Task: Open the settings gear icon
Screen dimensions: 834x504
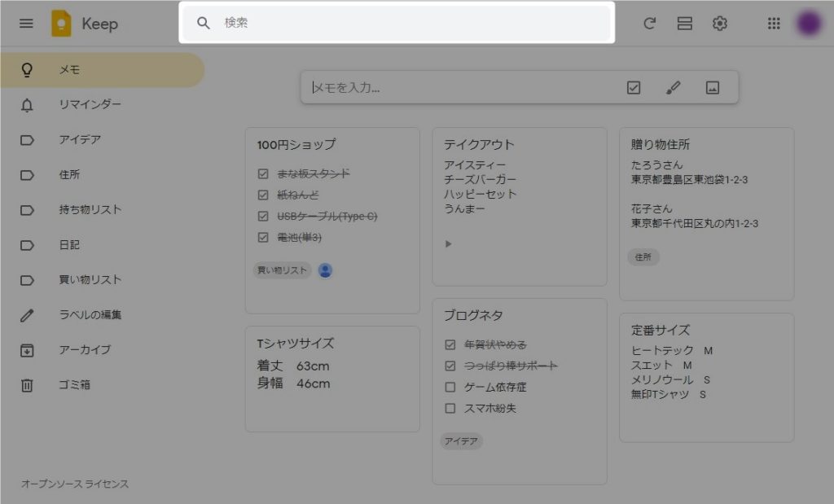Action: coord(719,24)
